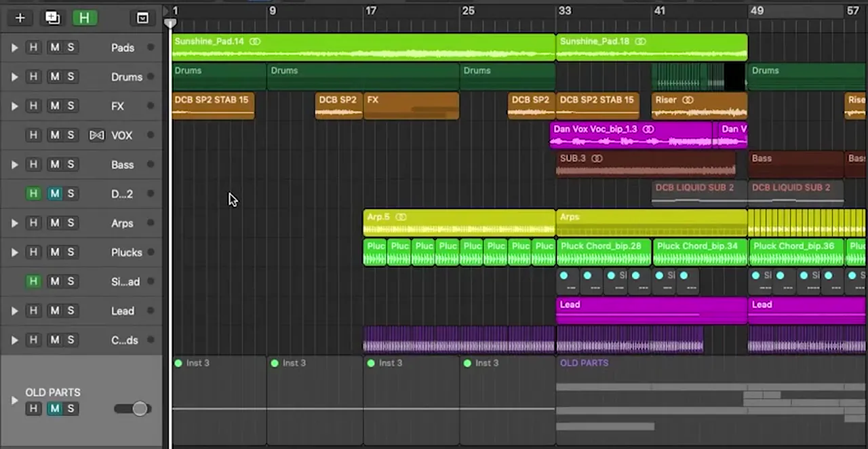Expand the Drums track stack
The image size is (868, 449).
click(14, 77)
